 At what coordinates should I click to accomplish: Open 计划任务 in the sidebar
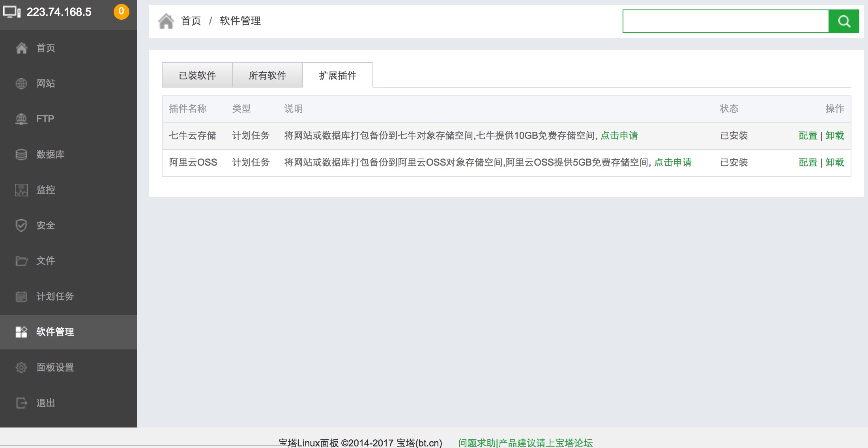coord(69,297)
